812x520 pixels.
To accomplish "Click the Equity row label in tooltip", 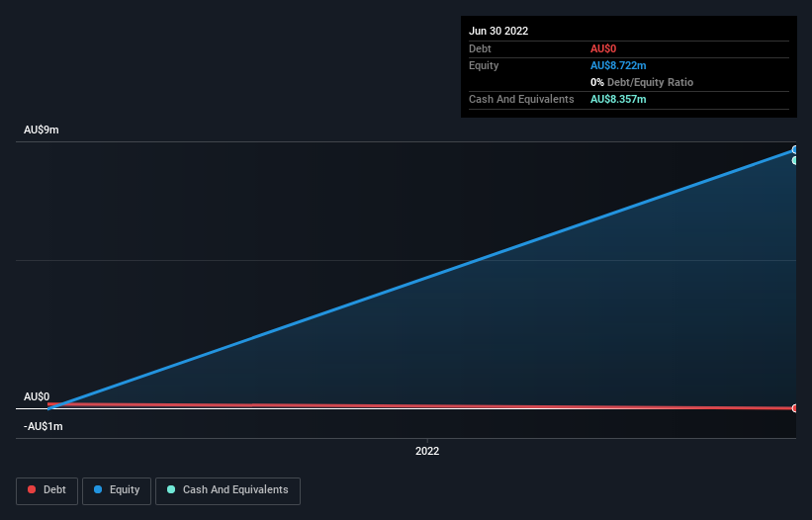I will click(484, 65).
